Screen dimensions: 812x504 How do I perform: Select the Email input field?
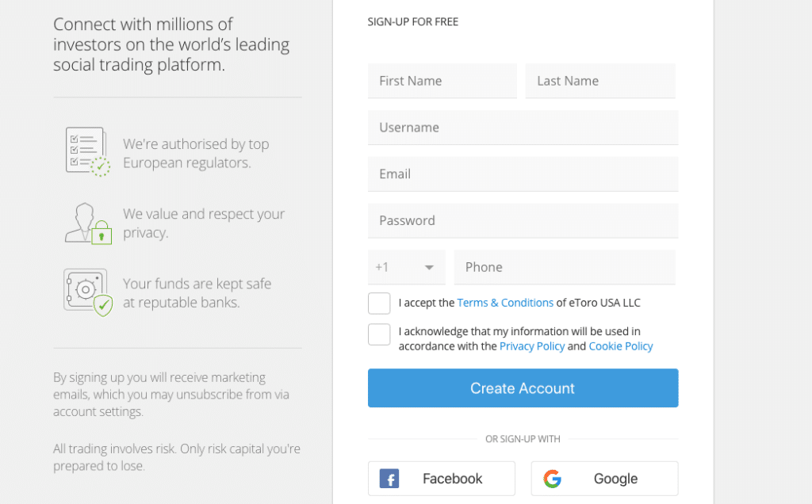[523, 174]
